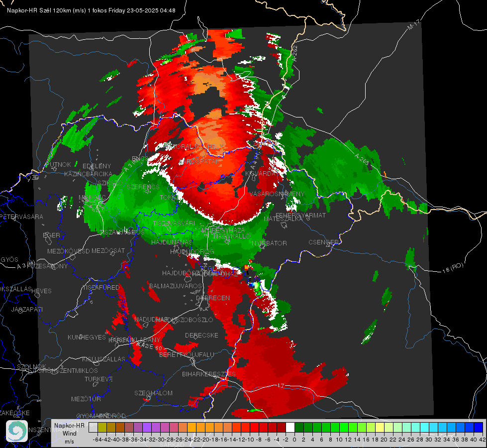This screenshot has height=448, width=487.
Task: Click the MEZOKOVESD label
Action: click(68, 251)
